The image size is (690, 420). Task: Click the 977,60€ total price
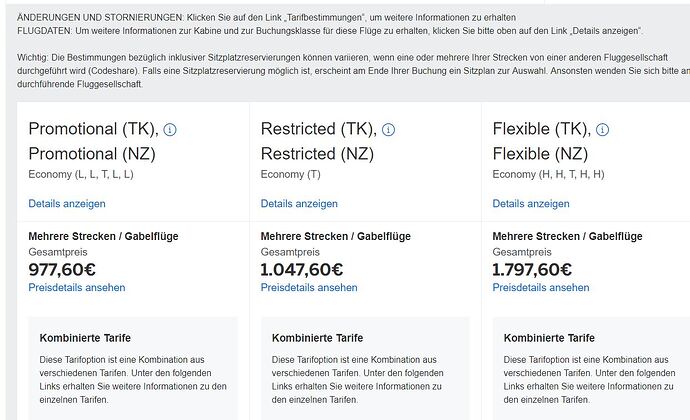(x=70, y=269)
